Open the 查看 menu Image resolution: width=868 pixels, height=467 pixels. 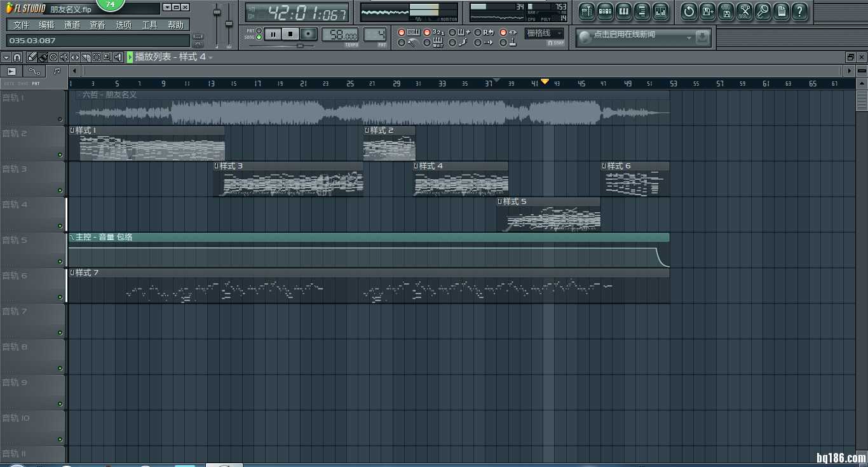tap(97, 25)
